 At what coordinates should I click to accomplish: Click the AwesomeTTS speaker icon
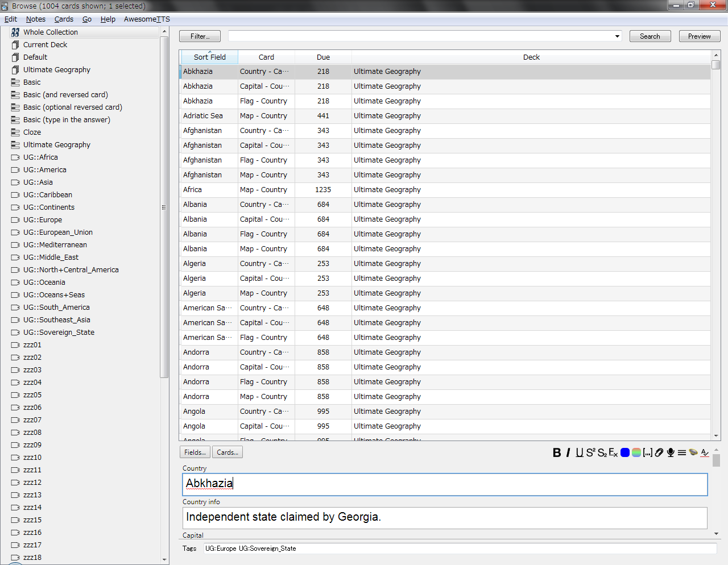pyautogui.click(x=693, y=452)
